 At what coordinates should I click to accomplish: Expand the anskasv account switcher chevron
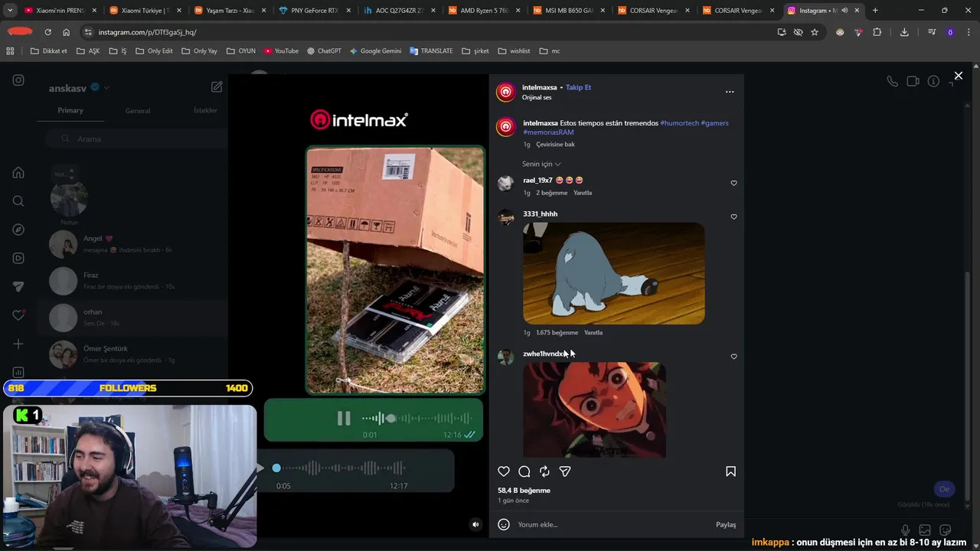tap(107, 88)
